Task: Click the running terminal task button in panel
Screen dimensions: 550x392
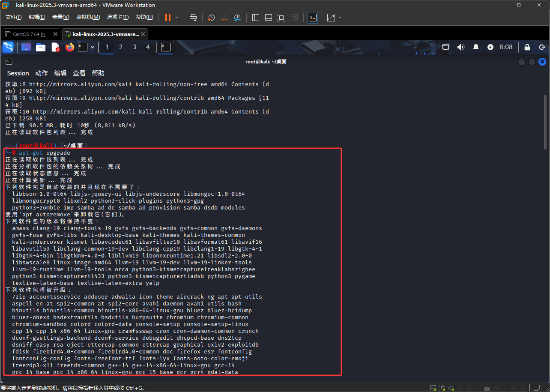Action: [x=166, y=47]
